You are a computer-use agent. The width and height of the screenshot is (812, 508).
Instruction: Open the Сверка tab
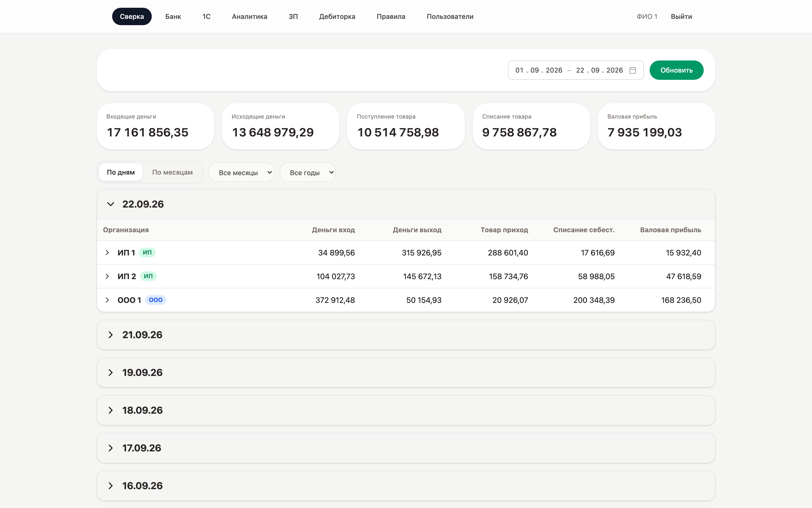coord(132,16)
